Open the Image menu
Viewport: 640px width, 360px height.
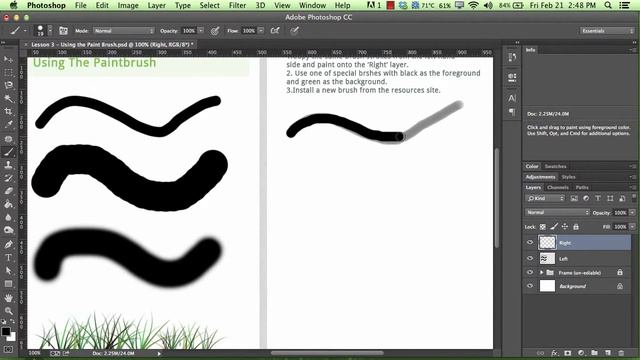pyautogui.click(x=128, y=5)
